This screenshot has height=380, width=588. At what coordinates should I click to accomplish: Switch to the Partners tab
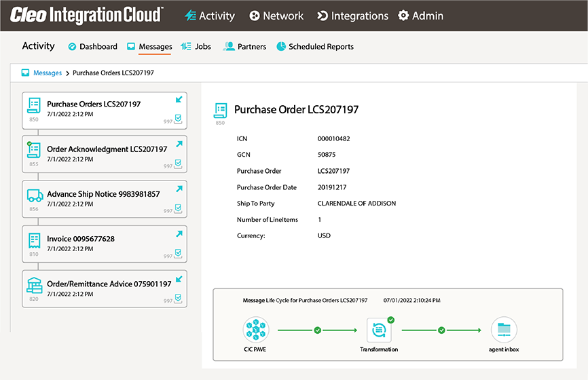[244, 46]
